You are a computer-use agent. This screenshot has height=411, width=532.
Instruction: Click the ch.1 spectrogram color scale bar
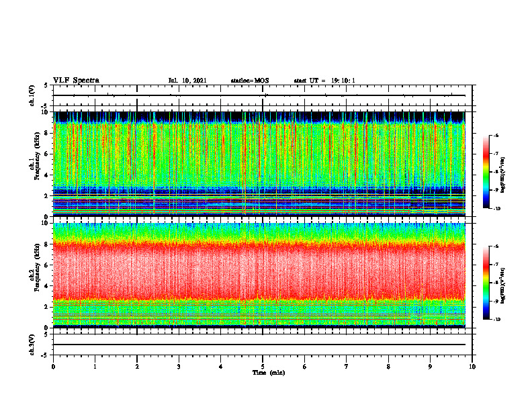486,172
